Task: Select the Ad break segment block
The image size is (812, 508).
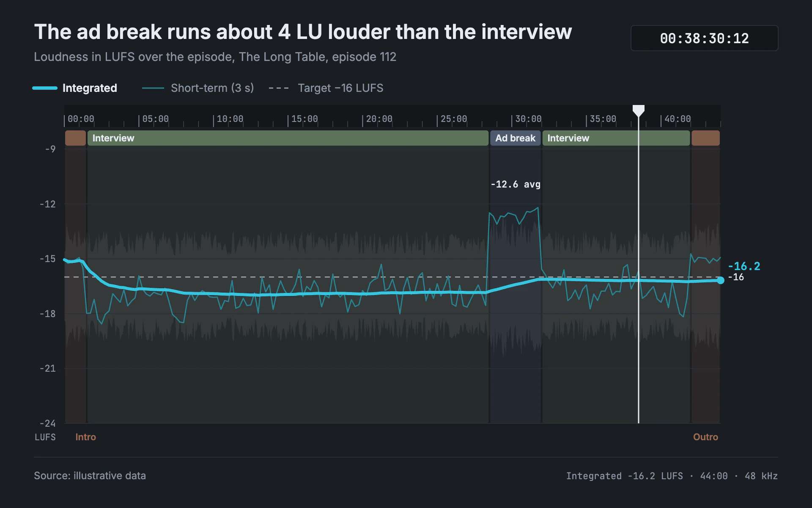Action: [x=515, y=138]
